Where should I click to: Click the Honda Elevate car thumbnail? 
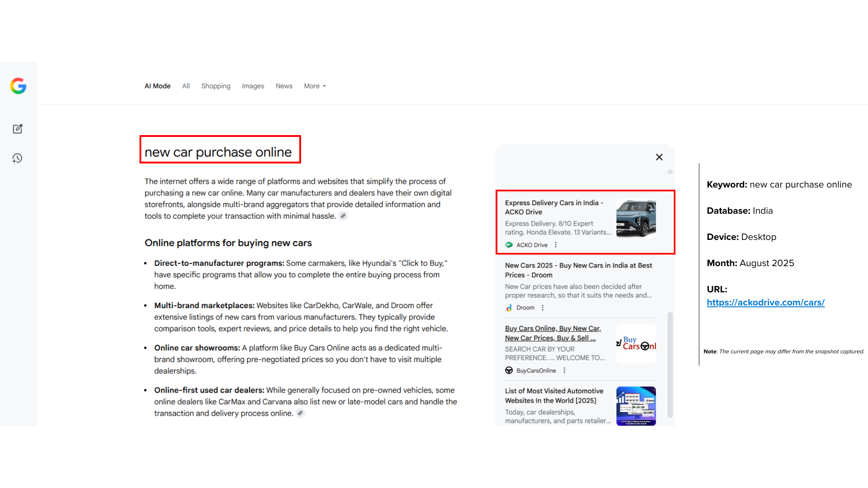pyautogui.click(x=636, y=219)
